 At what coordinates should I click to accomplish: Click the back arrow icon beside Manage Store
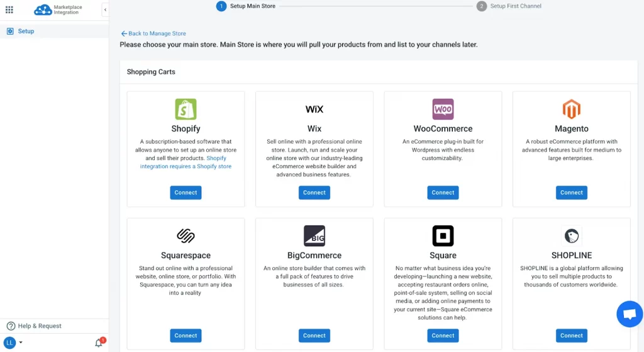(x=124, y=34)
